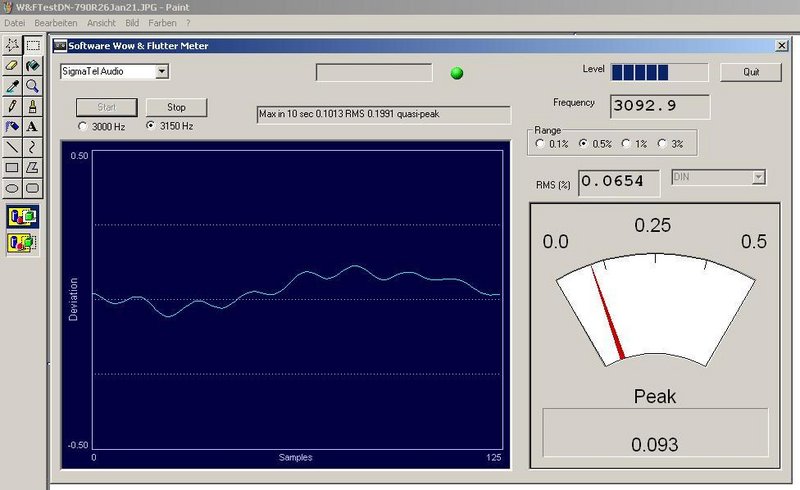Click the 0.25 gauge scale label

(x=653, y=225)
